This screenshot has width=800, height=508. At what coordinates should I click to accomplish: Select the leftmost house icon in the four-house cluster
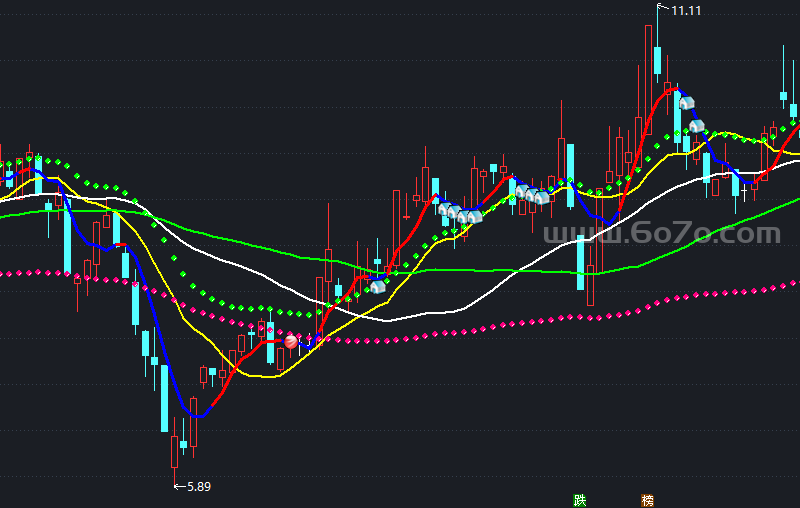pyautogui.click(x=444, y=209)
